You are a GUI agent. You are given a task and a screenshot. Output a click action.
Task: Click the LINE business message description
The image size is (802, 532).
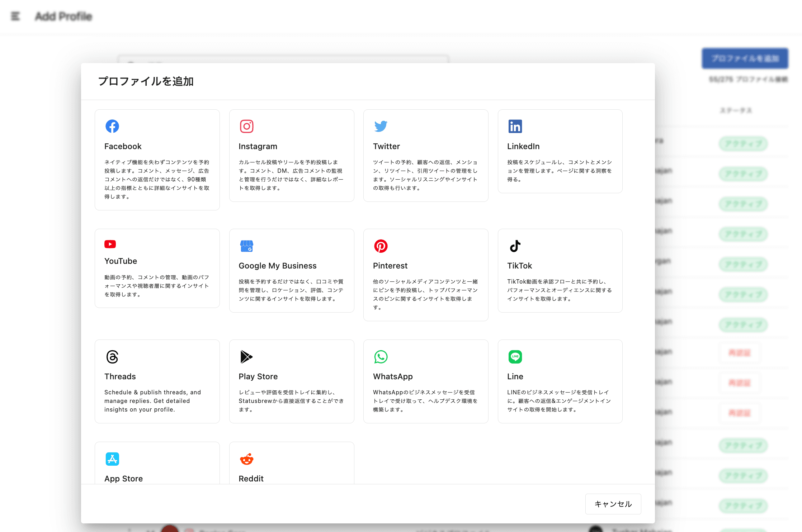click(x=559, y=401)
